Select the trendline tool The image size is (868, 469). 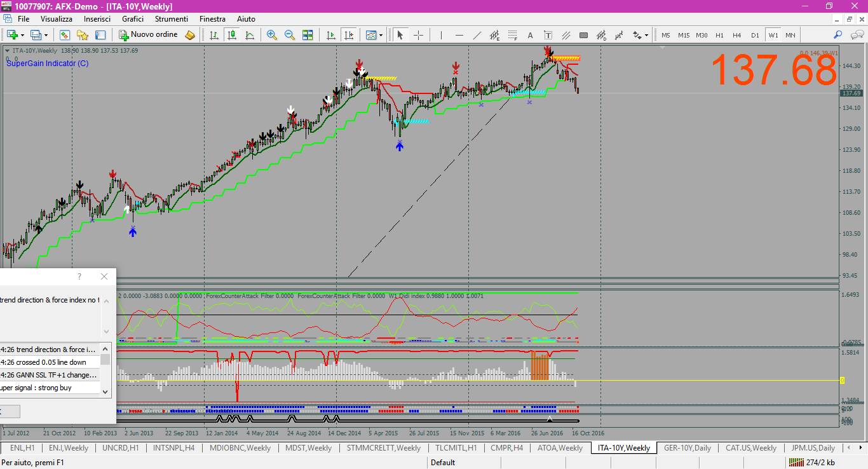tap(477, 35)
